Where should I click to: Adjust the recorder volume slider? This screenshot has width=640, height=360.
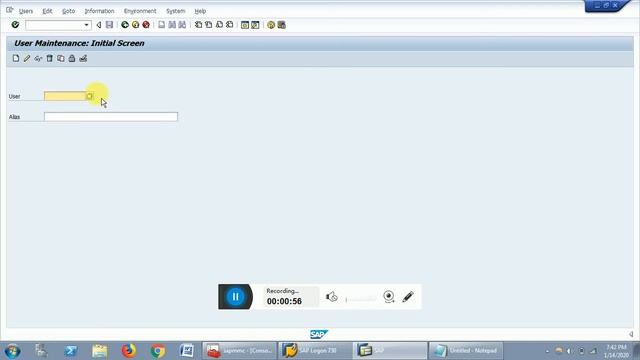tap(361, 299)
